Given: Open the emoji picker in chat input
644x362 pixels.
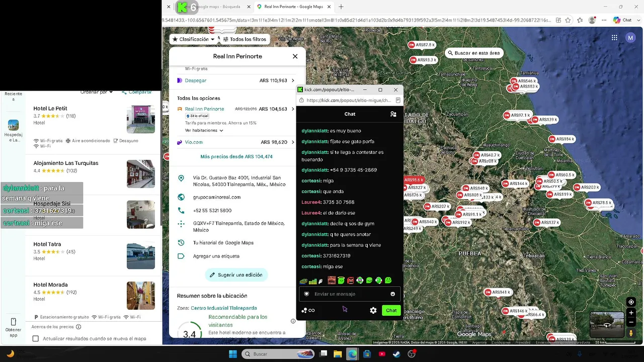Looking at the screenshot, I should [x=393, y=294].
